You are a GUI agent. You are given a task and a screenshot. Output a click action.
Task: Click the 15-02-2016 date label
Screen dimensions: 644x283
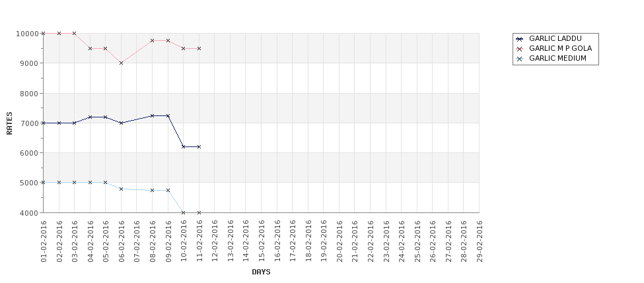(x=262, y=241)
